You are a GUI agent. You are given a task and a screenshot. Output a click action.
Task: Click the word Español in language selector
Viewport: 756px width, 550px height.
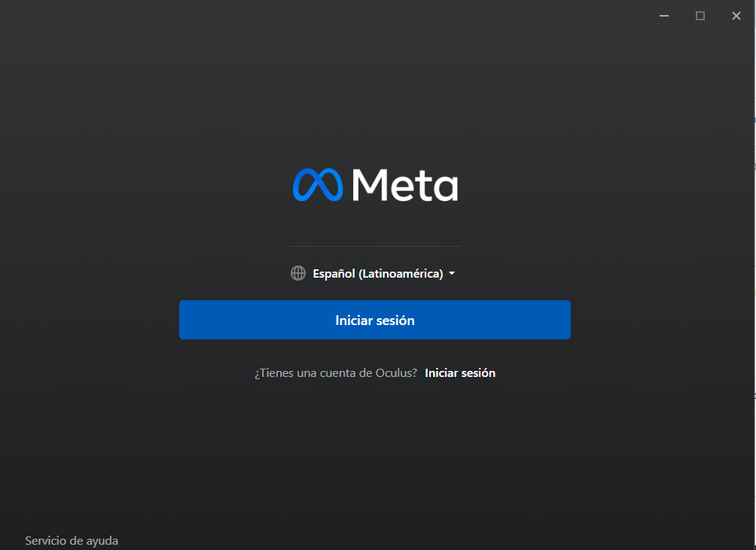pyautogui.click(x=334, y=274)
